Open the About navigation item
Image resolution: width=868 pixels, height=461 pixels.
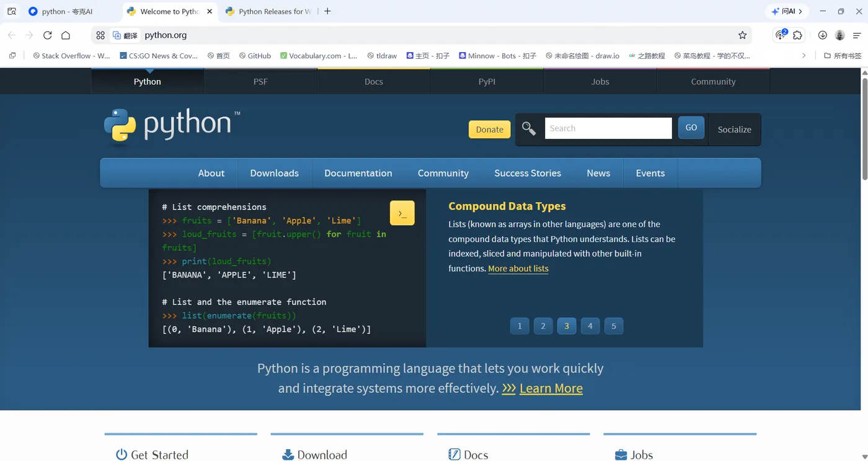tap(211, 173)
